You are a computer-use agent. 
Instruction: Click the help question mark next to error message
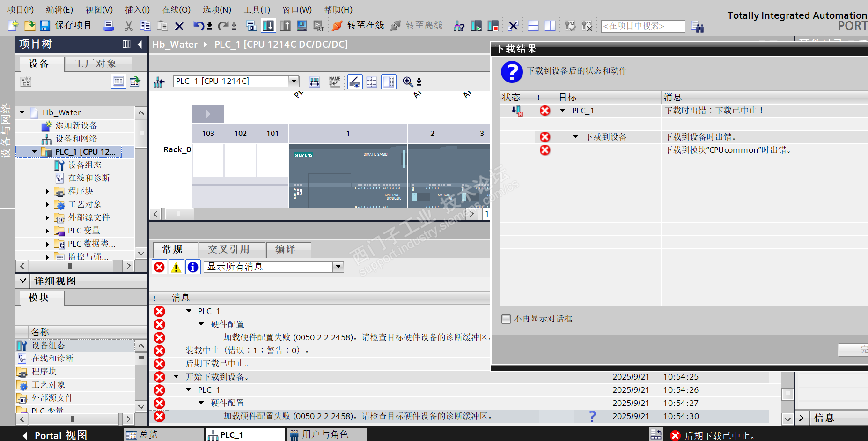592,416
